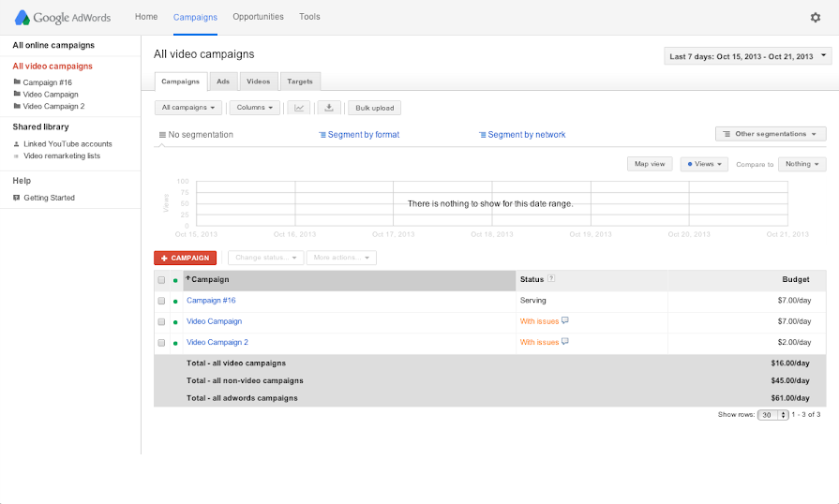The image size is (839, 504).
Task: Select All video campaigns in sidebar
Action: coord(52,67)
